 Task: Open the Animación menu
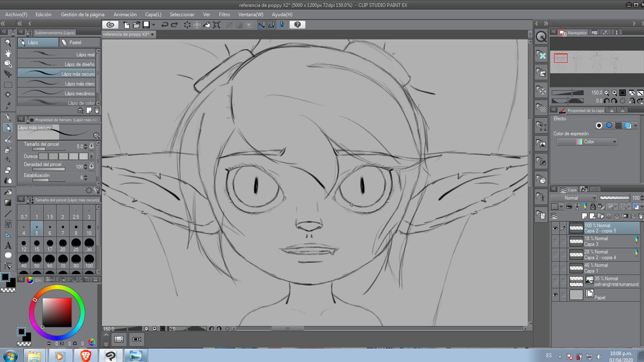click(125, 15)
